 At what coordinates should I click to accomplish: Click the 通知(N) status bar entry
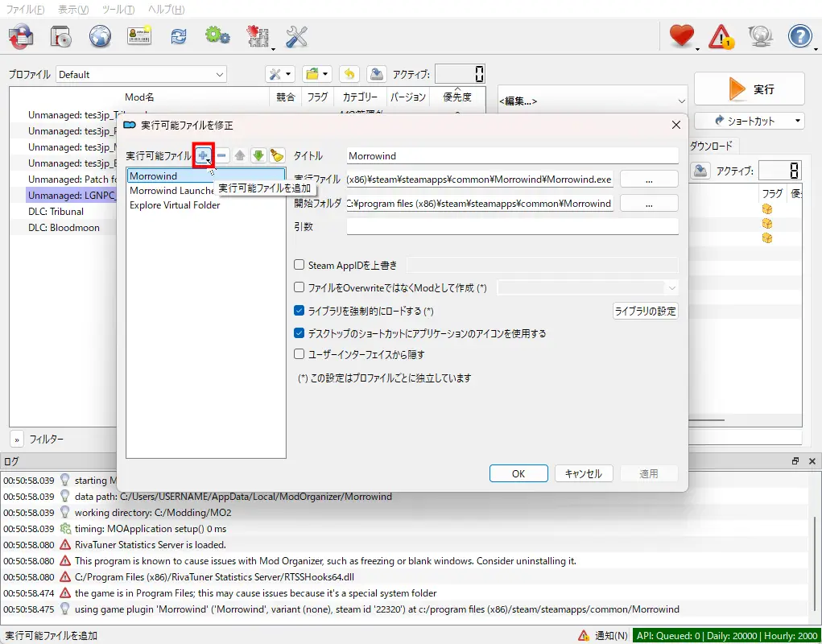(611, 636)
